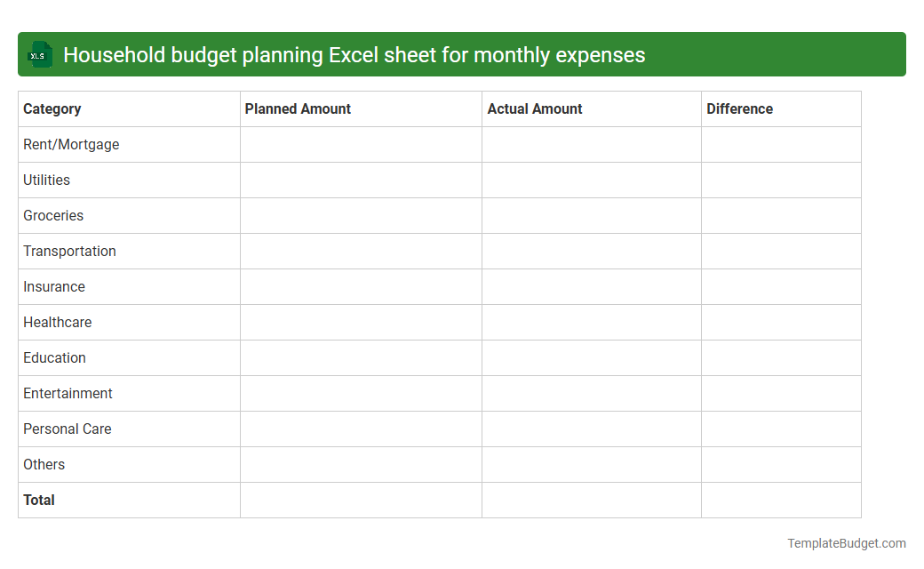Select the Healthcare row label
The width and height of the screenshot is (924, 569).
click(57, 322)
